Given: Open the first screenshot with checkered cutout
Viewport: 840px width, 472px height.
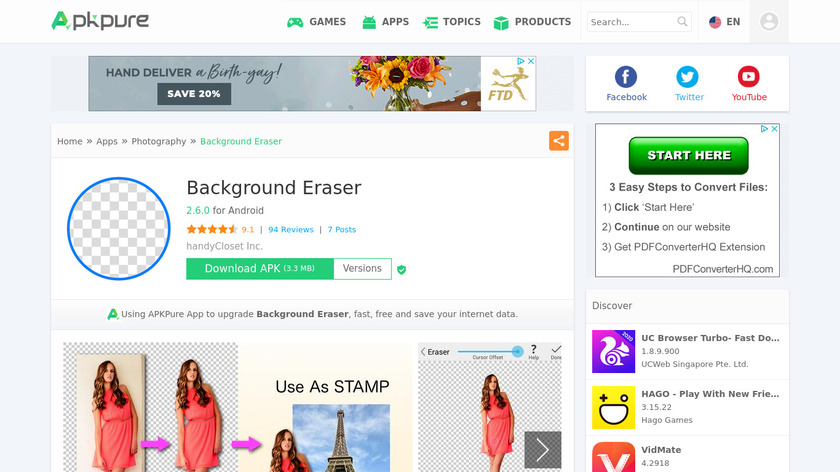Looking at the screenshot, I should pyautogui.click(x=150, y=407).
